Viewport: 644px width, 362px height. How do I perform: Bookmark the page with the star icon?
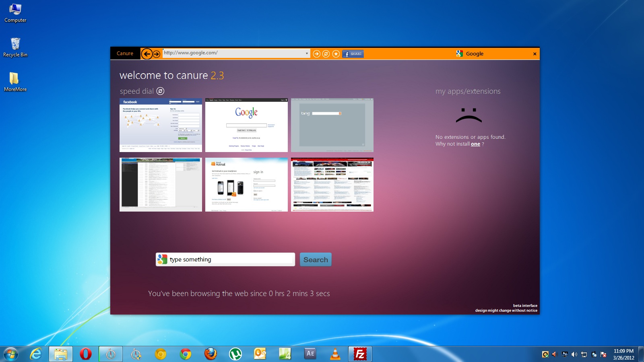click(x=336, y=53)
